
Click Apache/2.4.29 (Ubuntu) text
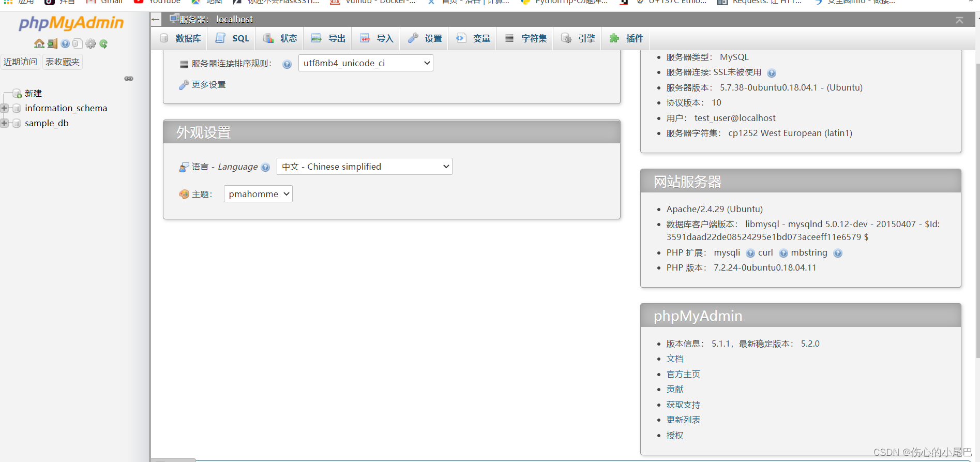coord(715,209)
